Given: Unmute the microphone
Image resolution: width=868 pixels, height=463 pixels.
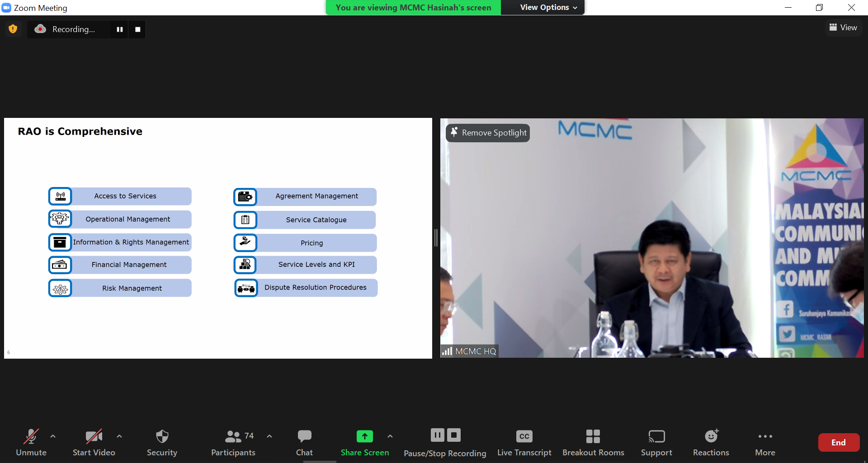Looking at the screenshot, I should tap(31, 442).
